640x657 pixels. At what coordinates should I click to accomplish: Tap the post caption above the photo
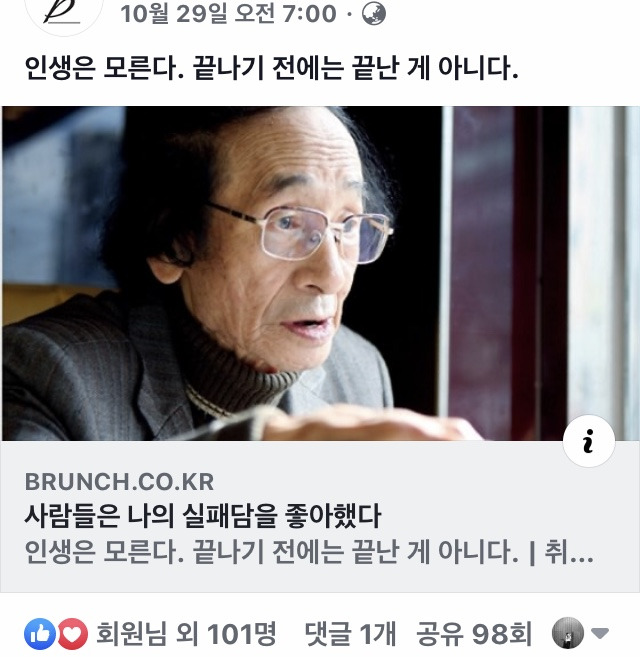click(x=272, y=68)
